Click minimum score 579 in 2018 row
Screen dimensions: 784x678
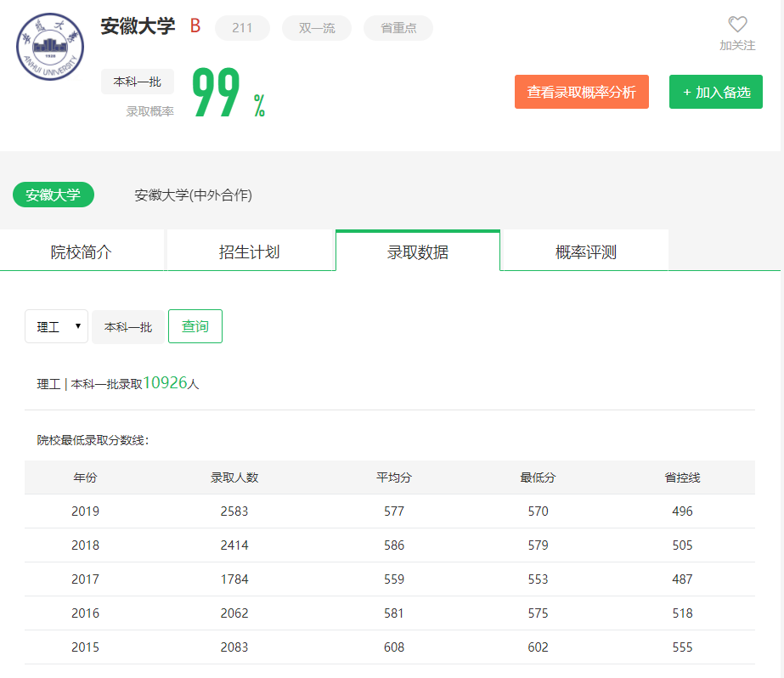tap(538, 545)
